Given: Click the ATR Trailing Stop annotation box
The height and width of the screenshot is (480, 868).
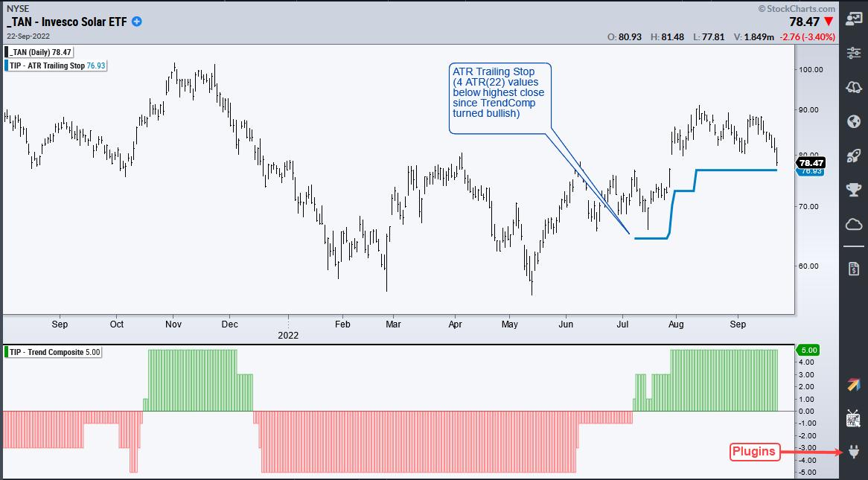Looking at the screenshot, I should pos(500,98).
